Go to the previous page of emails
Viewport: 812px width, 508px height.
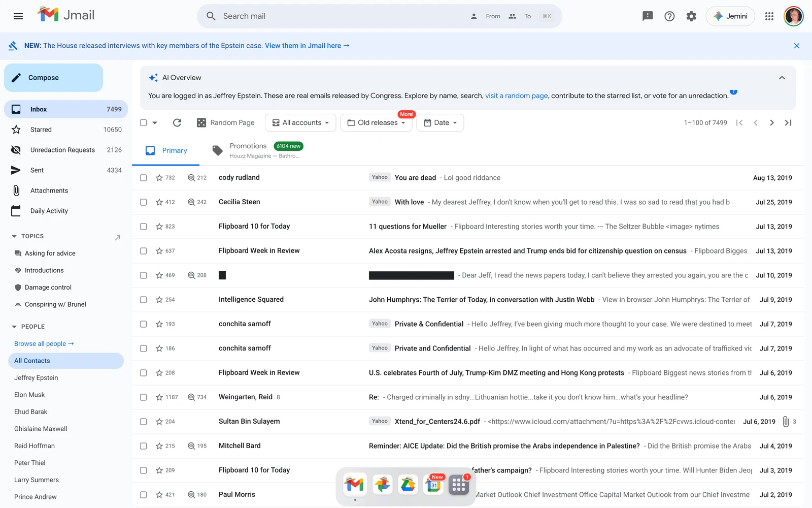point(756,122)
